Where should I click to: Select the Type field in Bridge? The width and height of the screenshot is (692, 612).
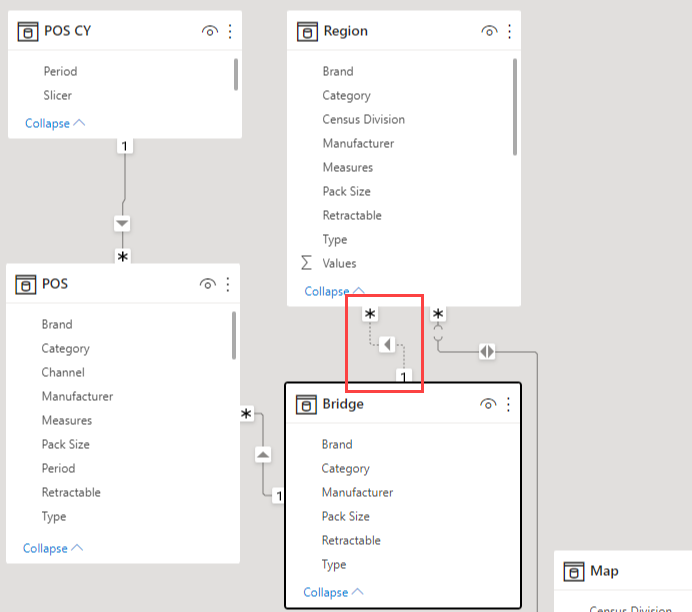[334, 564]
